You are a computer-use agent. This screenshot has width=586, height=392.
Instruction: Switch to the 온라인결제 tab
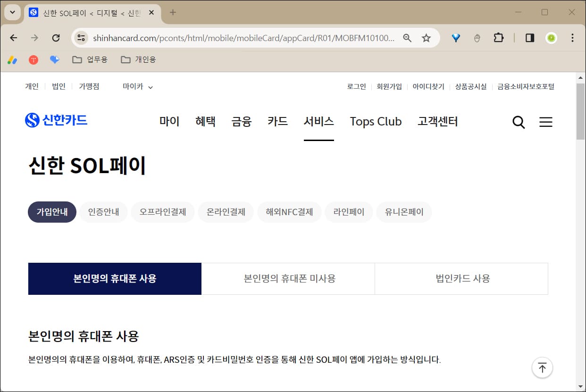(x=226, y=212)
